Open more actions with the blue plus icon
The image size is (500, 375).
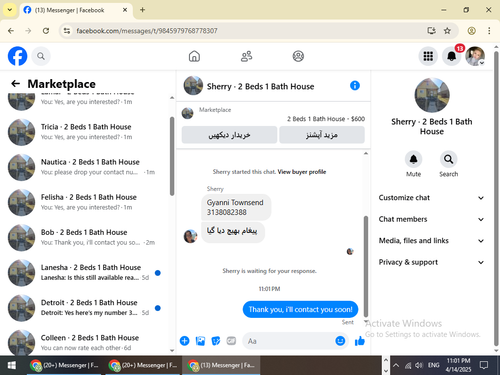point(184,341)
